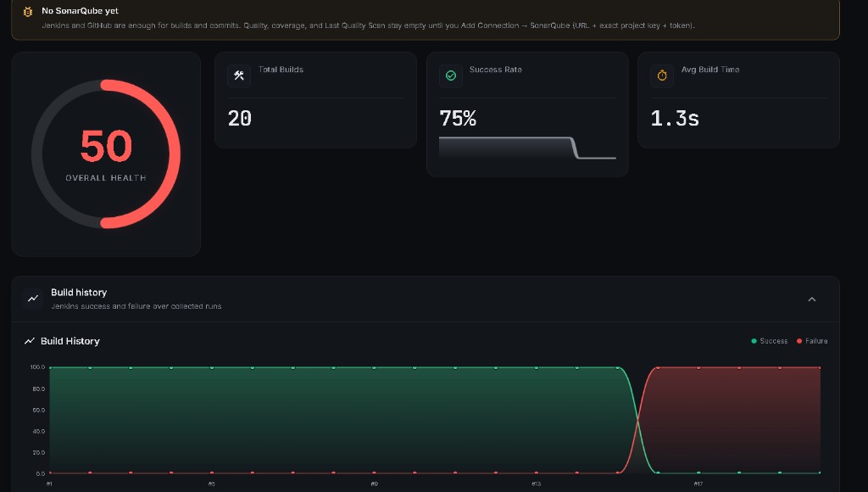Click the #1 build label on x-axis
The height and width of the screenshot is (492, 868).
click(x=49, y=484)
